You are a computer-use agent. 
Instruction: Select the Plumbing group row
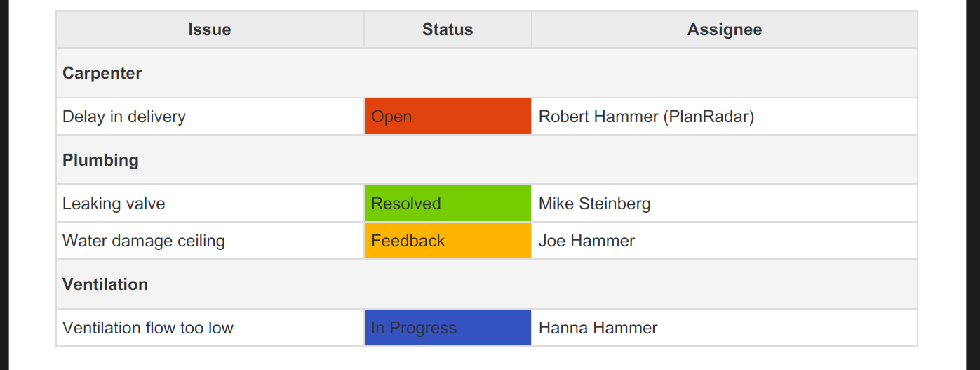[x=486, y=160]
